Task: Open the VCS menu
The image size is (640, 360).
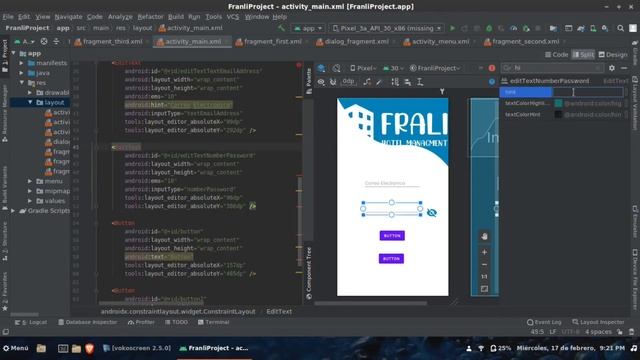Action: tap(233, 17)
